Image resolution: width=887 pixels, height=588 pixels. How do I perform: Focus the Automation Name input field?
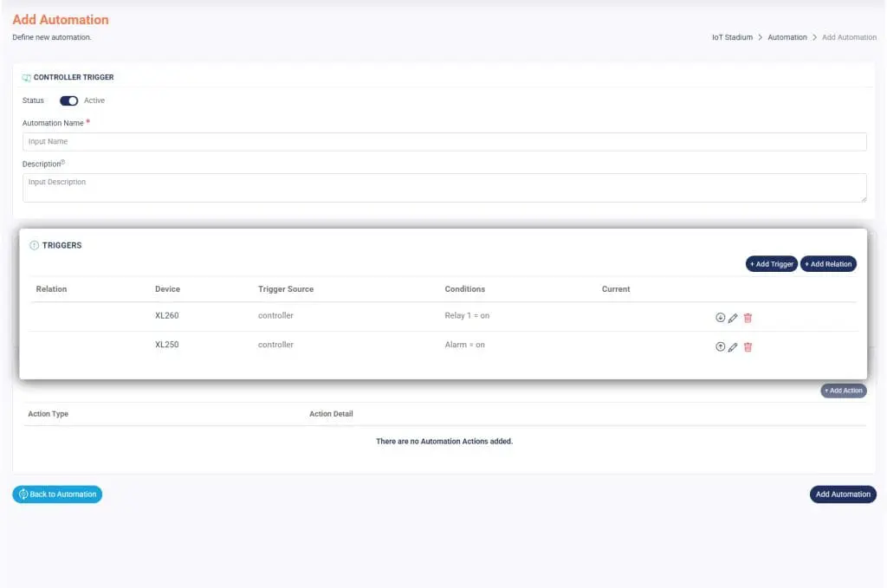443,142
